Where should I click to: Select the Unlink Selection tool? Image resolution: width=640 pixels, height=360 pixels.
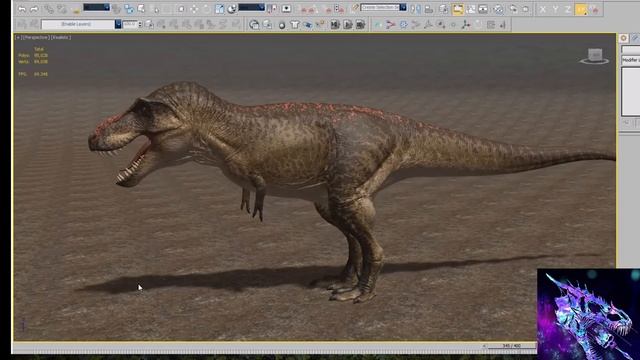coord(62,9)
